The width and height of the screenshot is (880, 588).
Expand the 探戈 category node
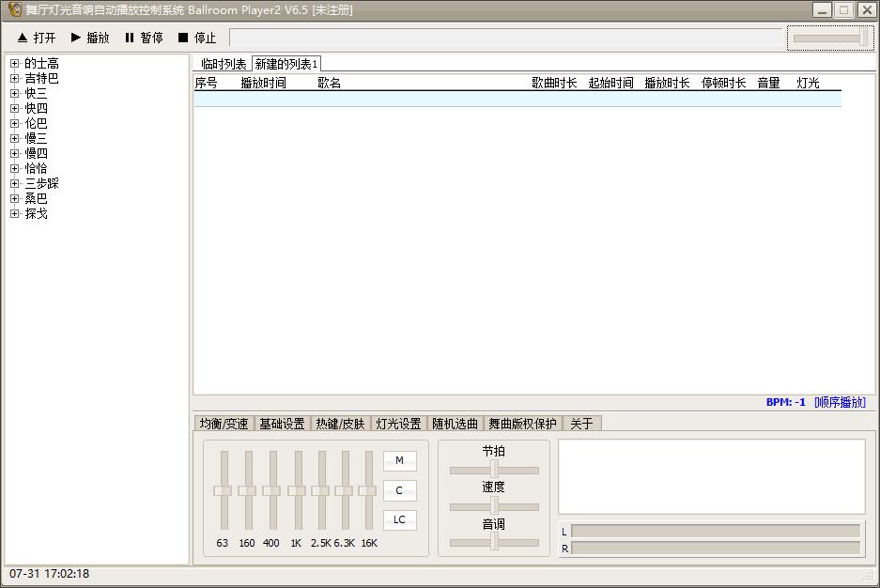[15, 214]
